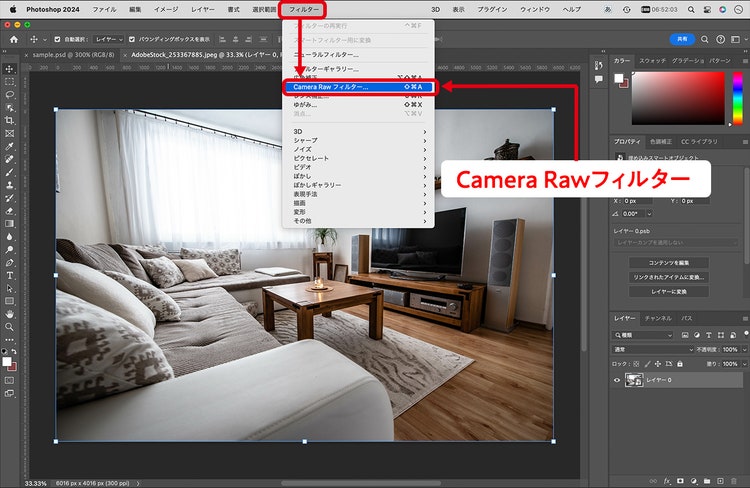Image resolution: width=750 pixels, height=488 pixels.
Task: Switch to the チャンネル tab
Action: point(658,318)
